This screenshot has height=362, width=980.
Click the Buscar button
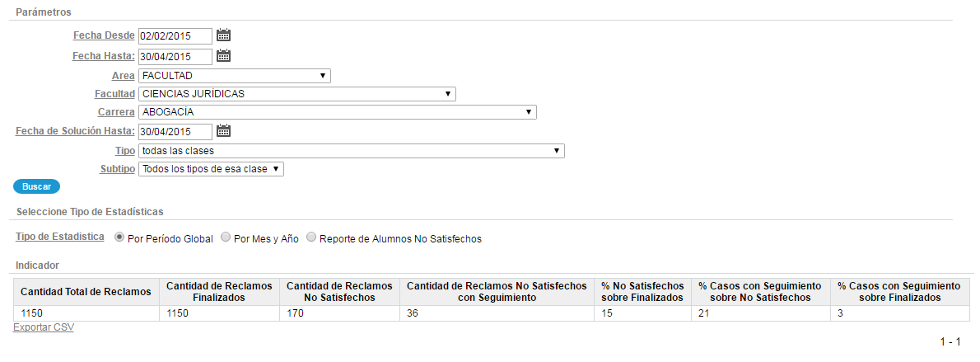36,186
